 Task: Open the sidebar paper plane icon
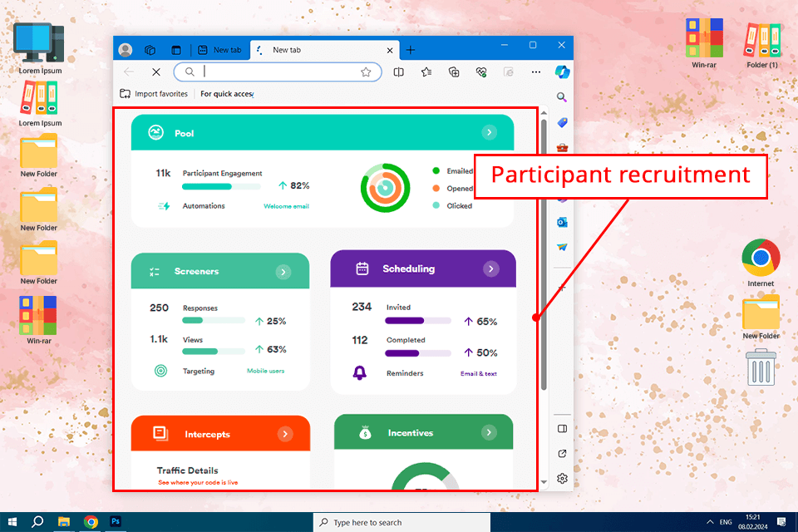point(563,248)
